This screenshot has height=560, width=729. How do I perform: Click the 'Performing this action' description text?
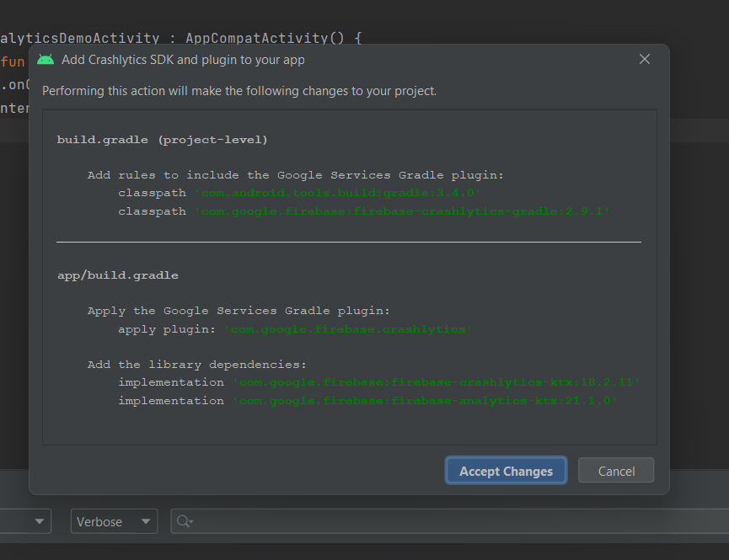239,91
